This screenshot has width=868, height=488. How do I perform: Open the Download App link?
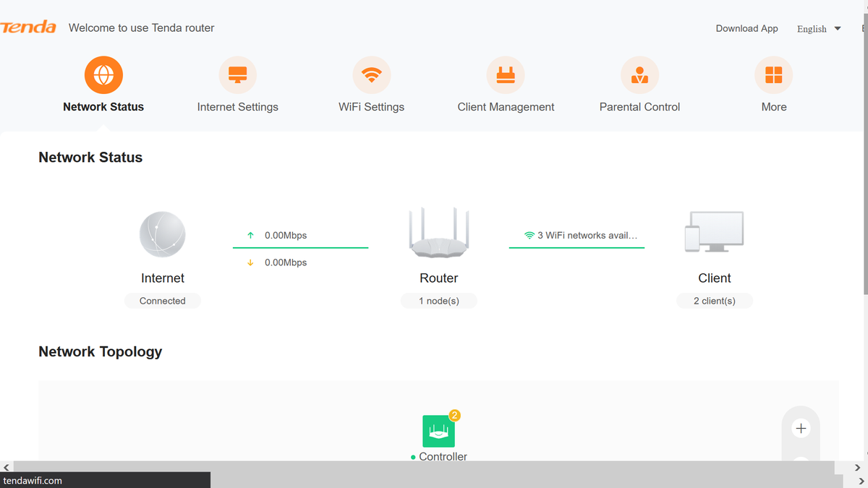coord(746,28)
